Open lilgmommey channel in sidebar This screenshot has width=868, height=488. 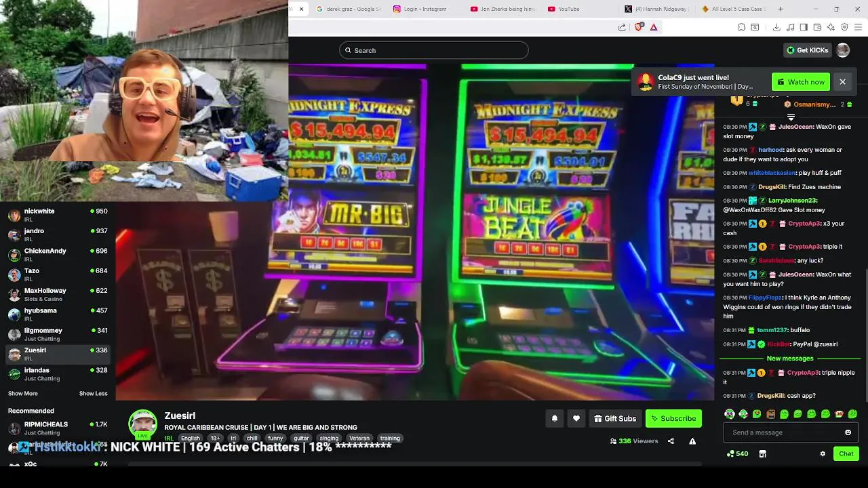pyautogui.click(x=58, y=334)
